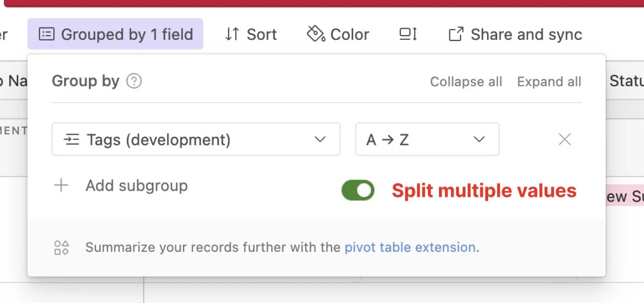Image resolution: width=644 pixels, height=303 pixels.
Task: Turn off the Split multiple values switch
Action: click(358, 190)
